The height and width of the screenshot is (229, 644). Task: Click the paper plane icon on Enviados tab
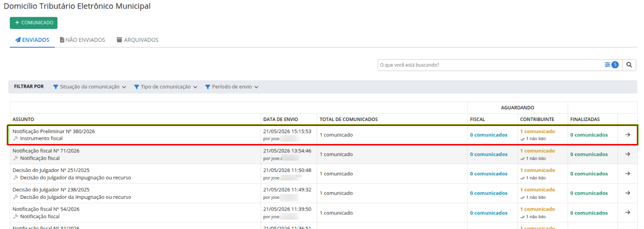tap(18, 40)
